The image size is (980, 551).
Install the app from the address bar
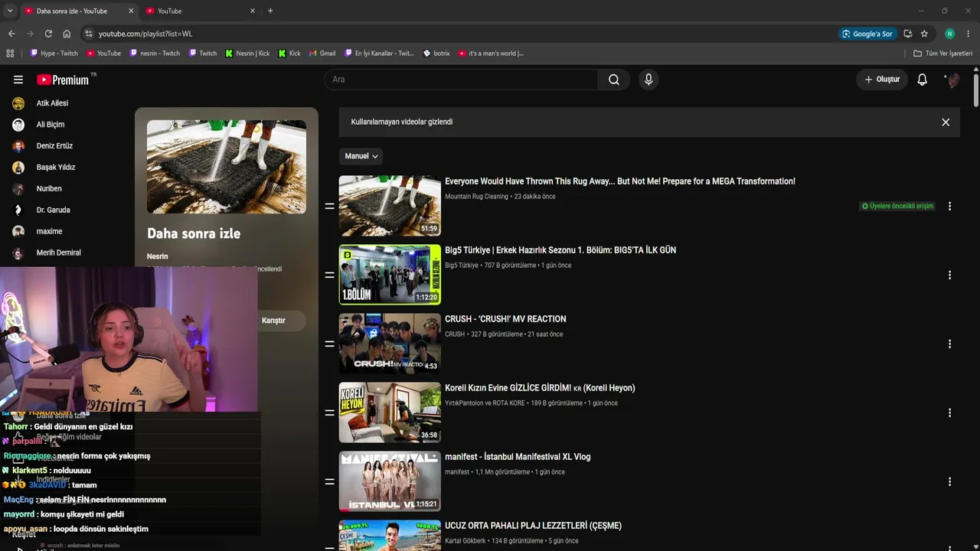coord(907,34)
